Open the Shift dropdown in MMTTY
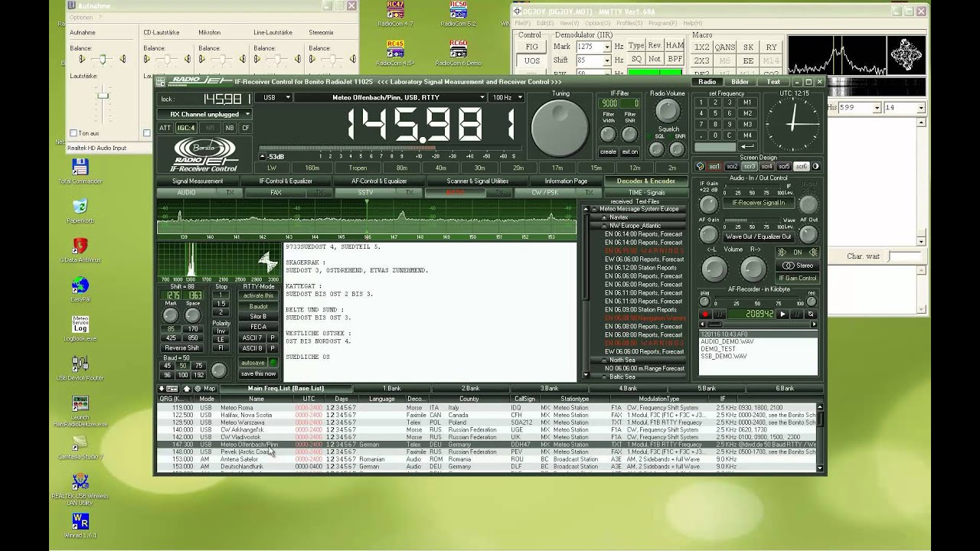980x551 pixels. tap(606, 60)
